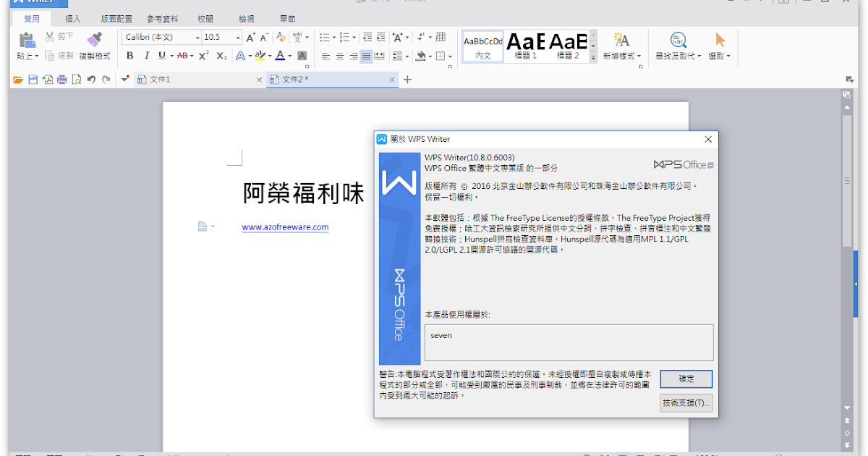Toggle subscript X₂ formatting
The width and height of the screenshot is (868, 456).
click(x=221, y=56)
